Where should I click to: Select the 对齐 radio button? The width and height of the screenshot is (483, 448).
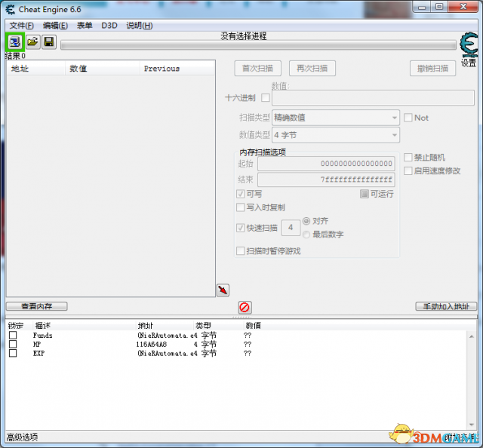[x=306, y=221]
